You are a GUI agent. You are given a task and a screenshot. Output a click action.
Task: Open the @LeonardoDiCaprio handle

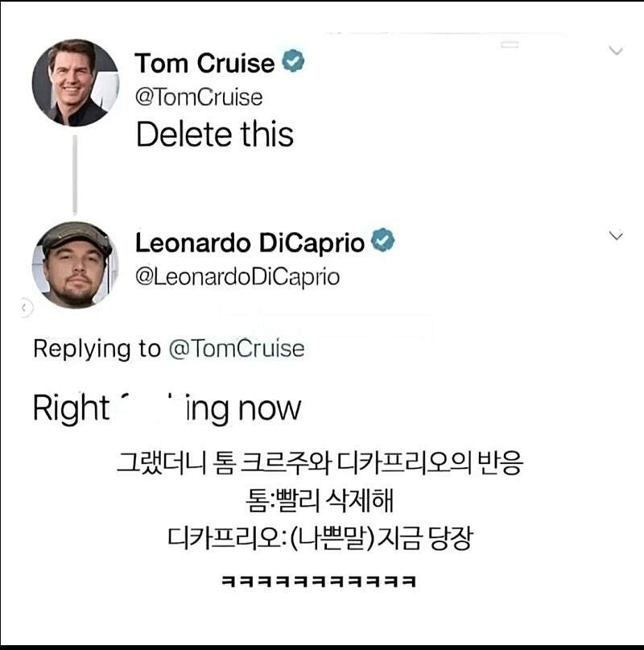(x=237, y=277)
